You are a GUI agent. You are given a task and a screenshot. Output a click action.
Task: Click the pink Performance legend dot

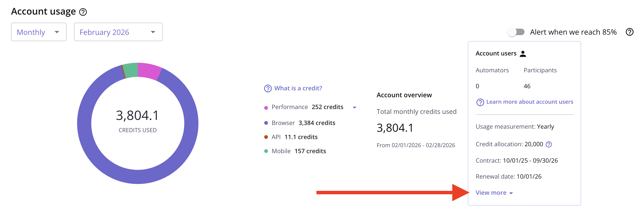pos(266,108)
